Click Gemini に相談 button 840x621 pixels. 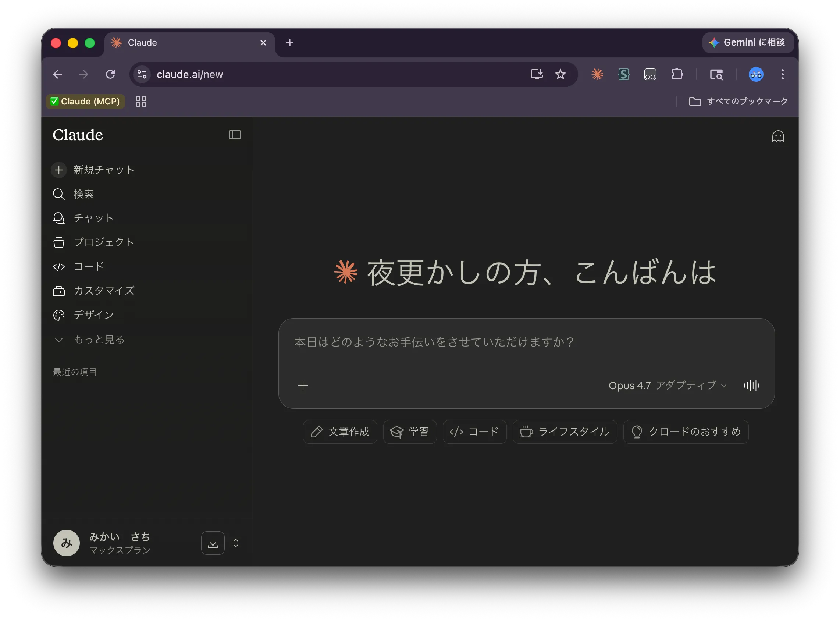pos(748,42)
